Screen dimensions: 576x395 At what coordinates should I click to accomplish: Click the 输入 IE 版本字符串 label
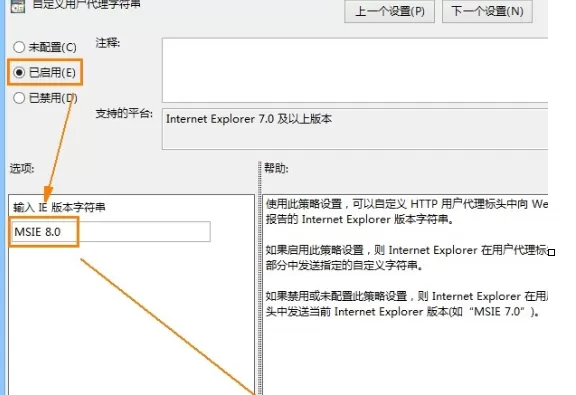(59, 207)
